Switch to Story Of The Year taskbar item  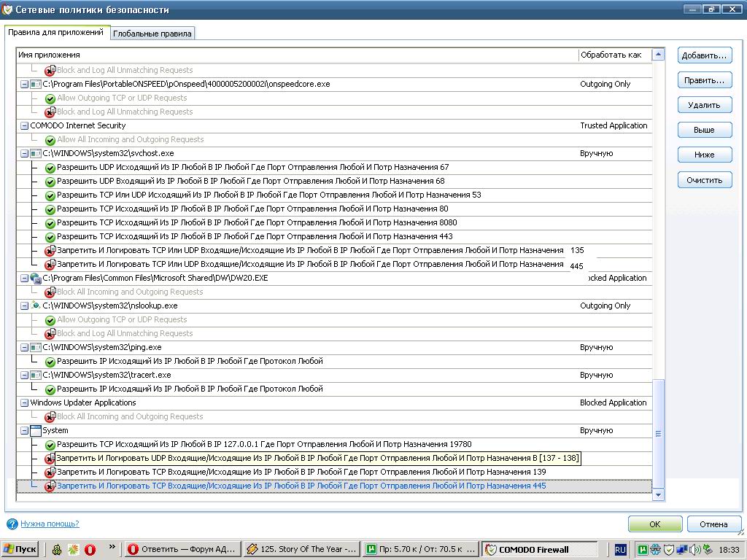pos(301,549)
